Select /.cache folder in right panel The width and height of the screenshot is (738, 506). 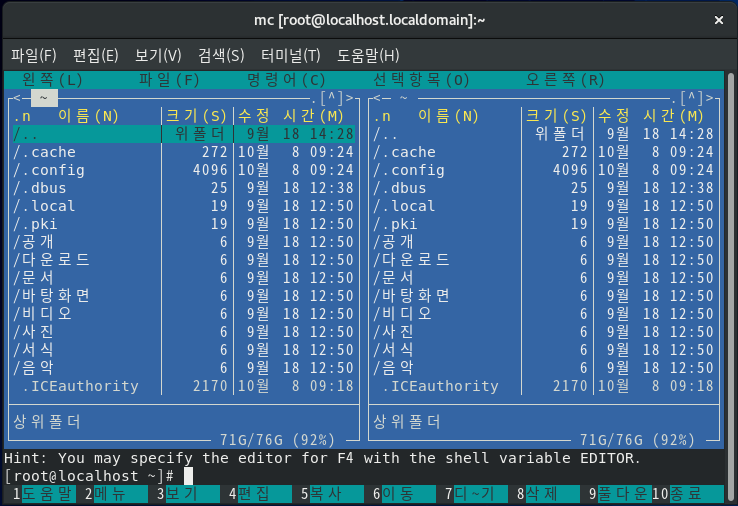pos(544,152)
